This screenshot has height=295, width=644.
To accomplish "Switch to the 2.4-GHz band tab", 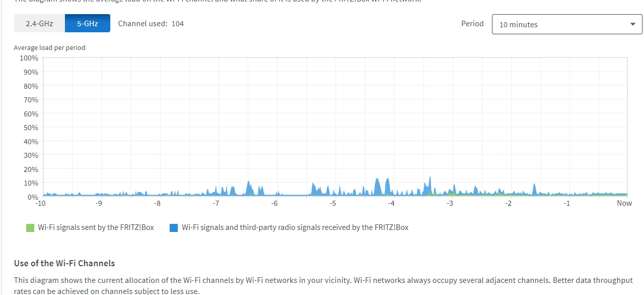I will point(39,23).
